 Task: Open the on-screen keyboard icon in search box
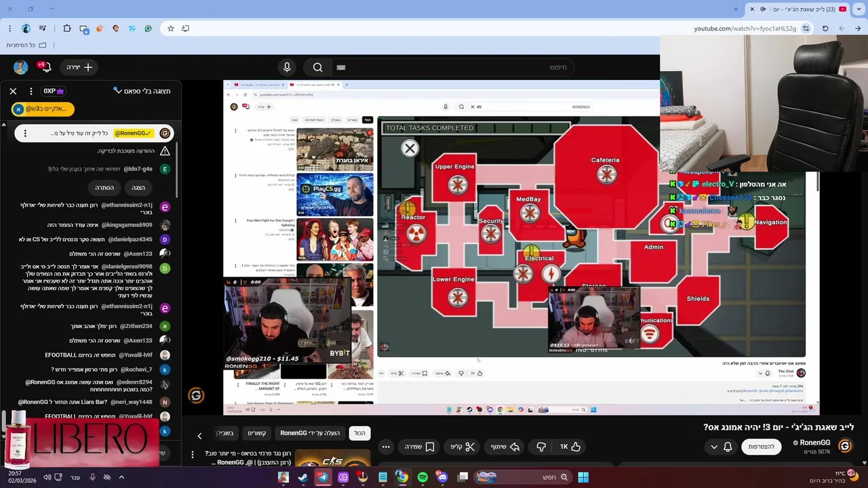341,67
